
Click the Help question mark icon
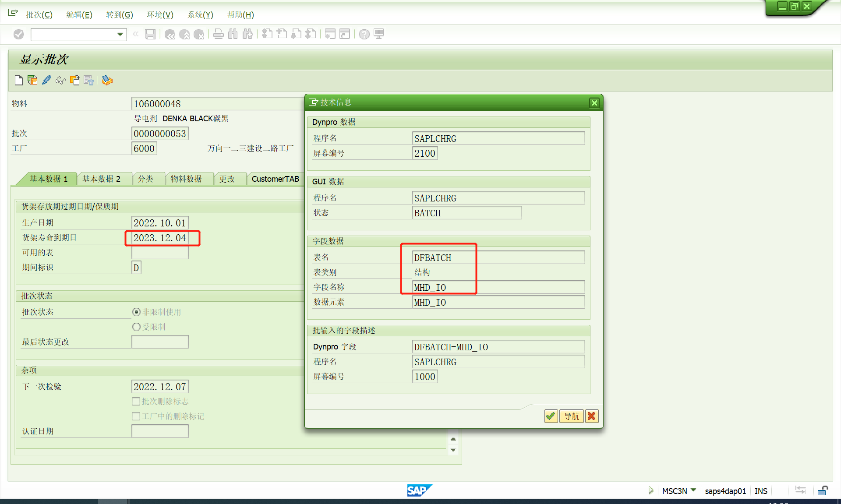click(x=364, y=34)
